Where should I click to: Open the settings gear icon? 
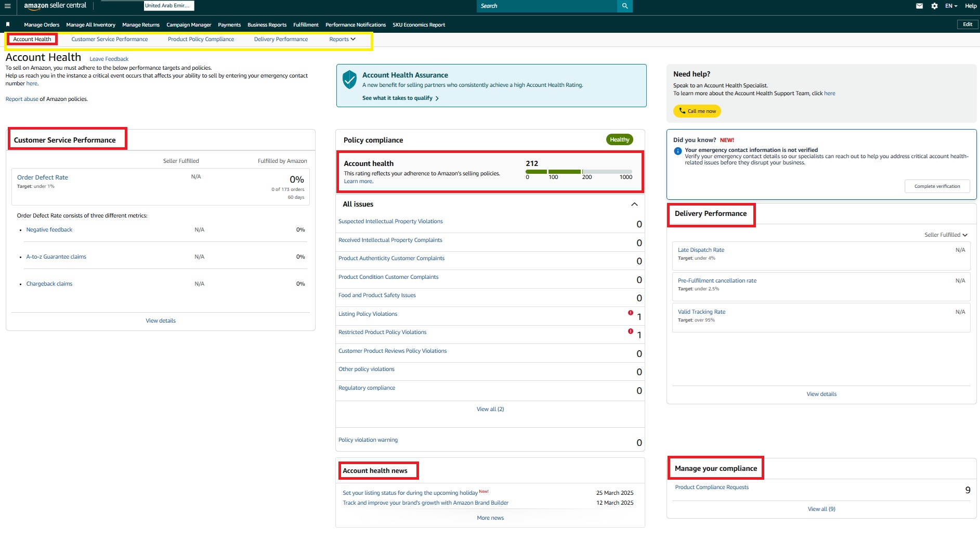pos(934,6)
